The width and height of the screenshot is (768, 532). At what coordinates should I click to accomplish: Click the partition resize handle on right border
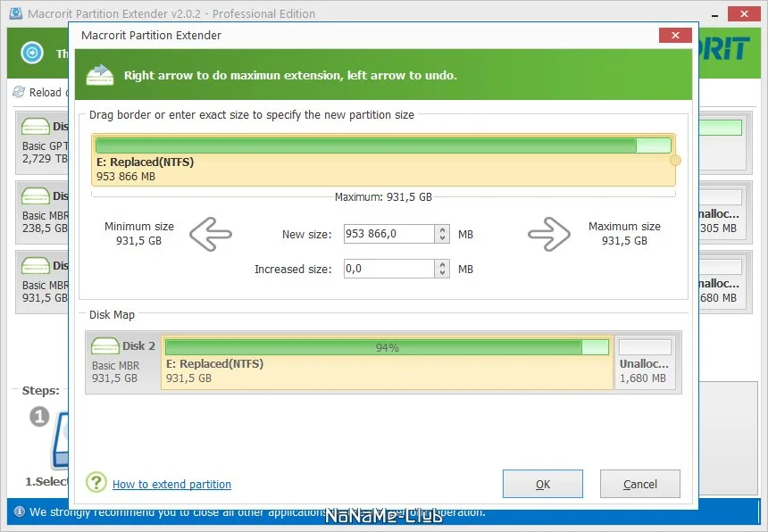pos(675,160)
